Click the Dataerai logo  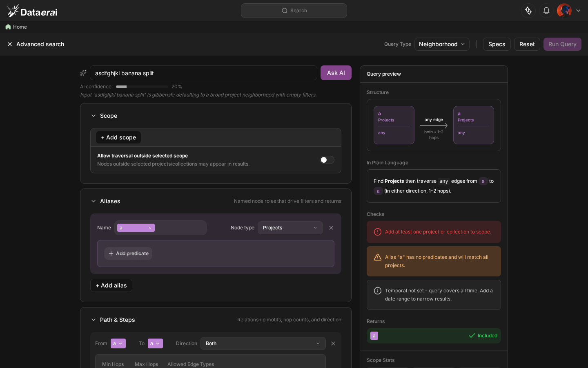coord(32,11)
